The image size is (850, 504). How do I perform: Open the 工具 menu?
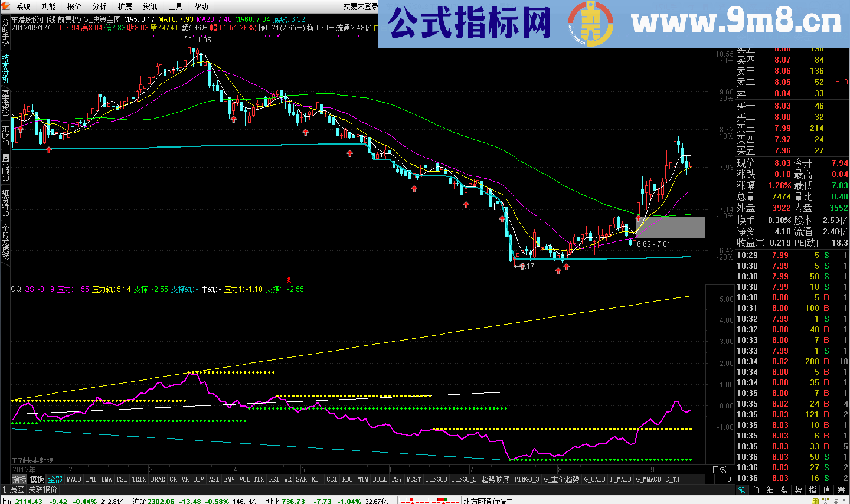[175, 6]
